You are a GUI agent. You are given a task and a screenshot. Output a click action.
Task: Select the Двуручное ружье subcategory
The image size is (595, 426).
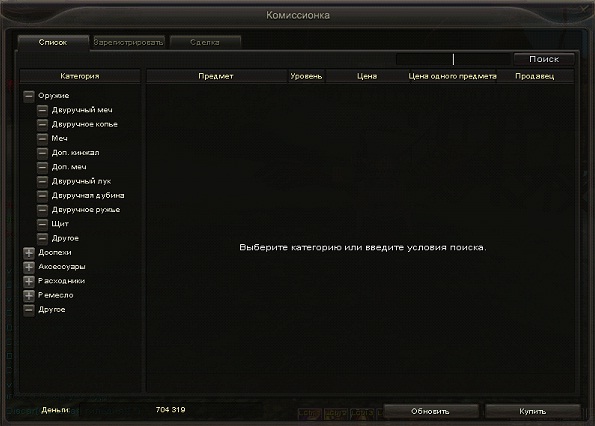click(x=86, y=210)
